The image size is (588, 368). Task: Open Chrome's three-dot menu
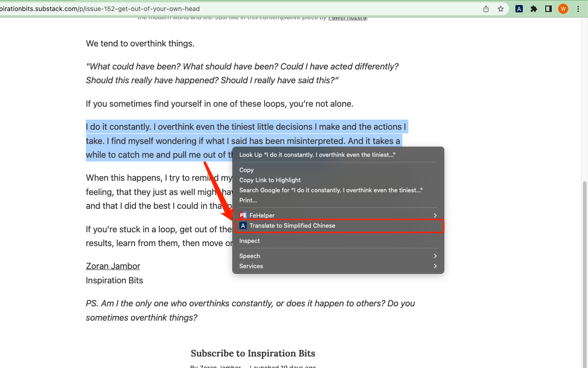(x=578, y=9)
